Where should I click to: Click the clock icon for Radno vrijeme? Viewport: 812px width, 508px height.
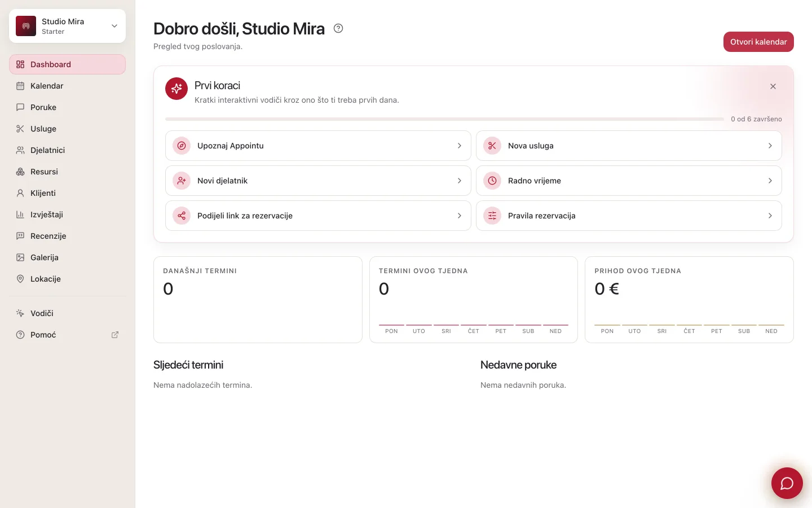tap(492, 181)
